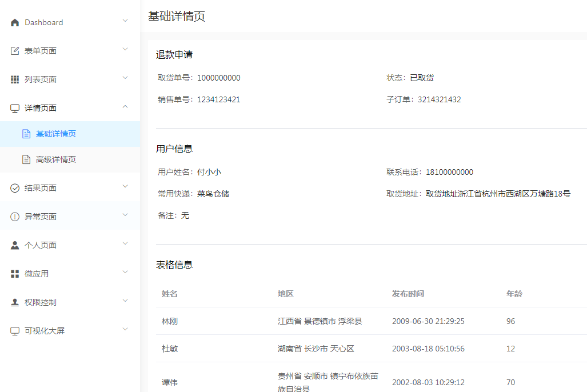This screenshot has height=392, width=587.
Task: Expand the 个人页面 chevron
Action: (x=125, y=243)
